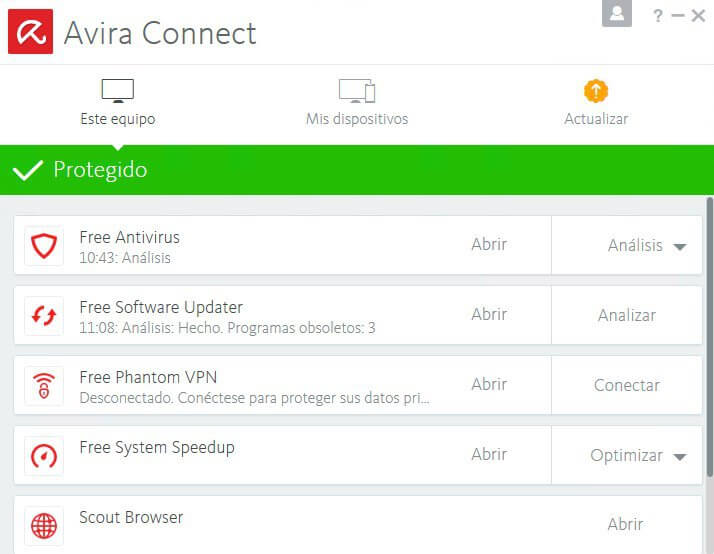Open the Actualizar upgrade tab
This screenshot has height=554, width=714.
pyautogui.click(x=596, y=104)
